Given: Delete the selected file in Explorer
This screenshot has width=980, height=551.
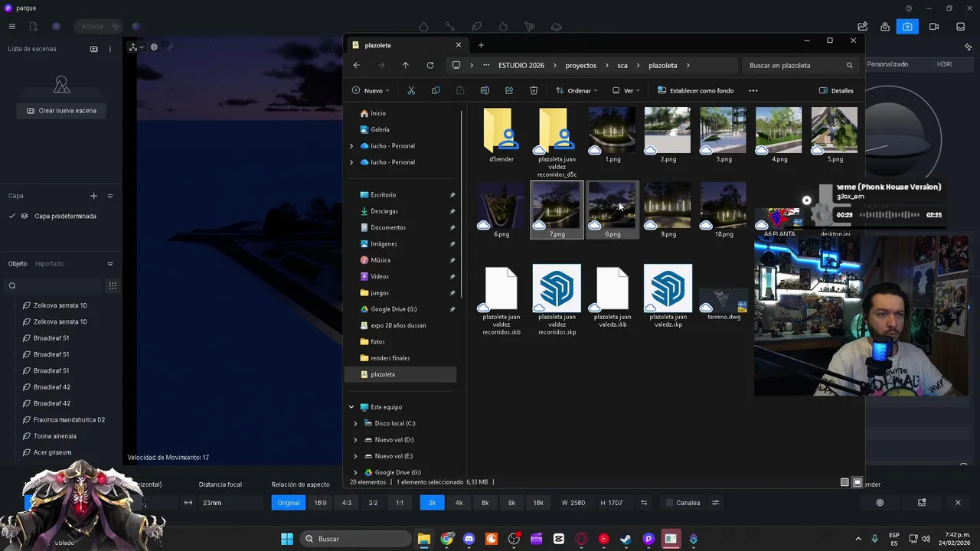Looking at the screenshot, I should click(x=534, y=90).
